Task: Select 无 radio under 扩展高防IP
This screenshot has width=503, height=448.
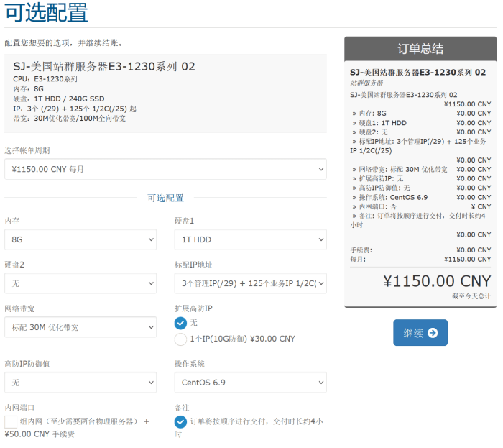Action: (x=180, y=323)
